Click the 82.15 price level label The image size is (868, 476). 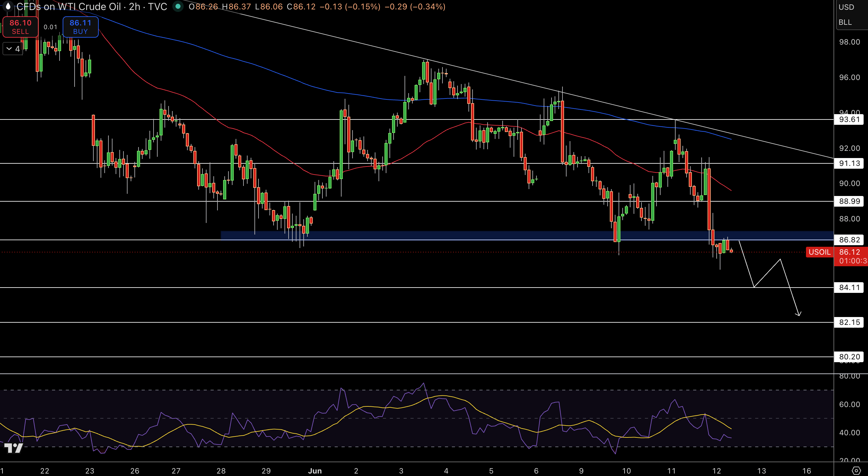coord(849,322)
